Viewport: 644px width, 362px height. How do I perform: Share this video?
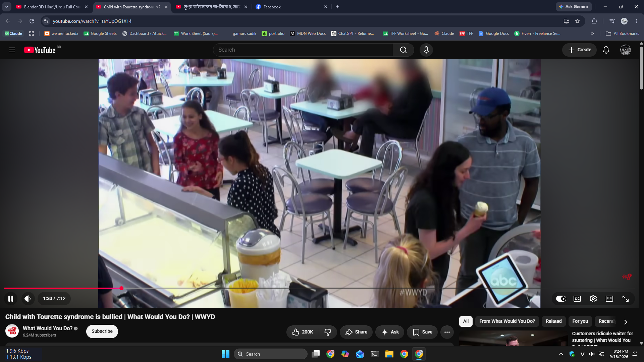(x=356, y=332)
